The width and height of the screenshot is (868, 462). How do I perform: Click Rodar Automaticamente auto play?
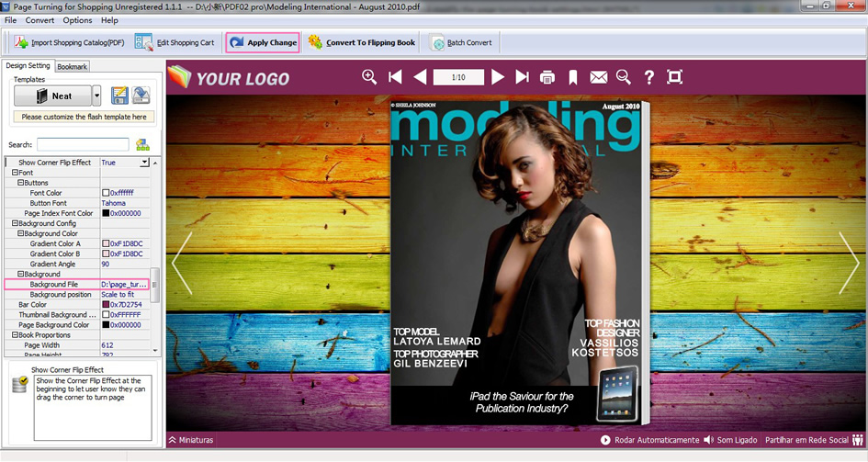coord(650,440)
